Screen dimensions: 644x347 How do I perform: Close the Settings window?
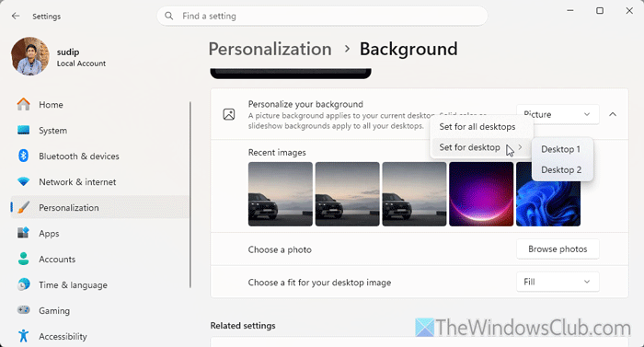[629, 11]
